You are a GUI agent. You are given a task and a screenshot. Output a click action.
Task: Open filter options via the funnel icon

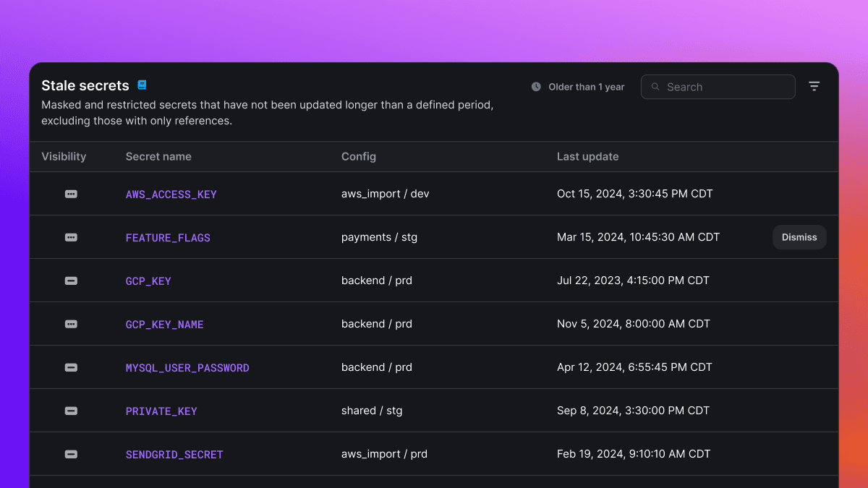coord(814,86)
